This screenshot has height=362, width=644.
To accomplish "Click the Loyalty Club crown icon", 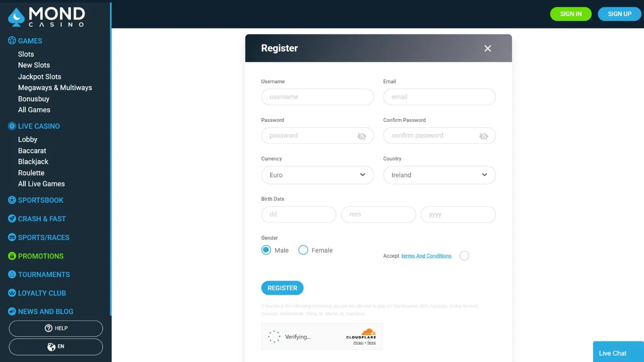I will 12,293.
